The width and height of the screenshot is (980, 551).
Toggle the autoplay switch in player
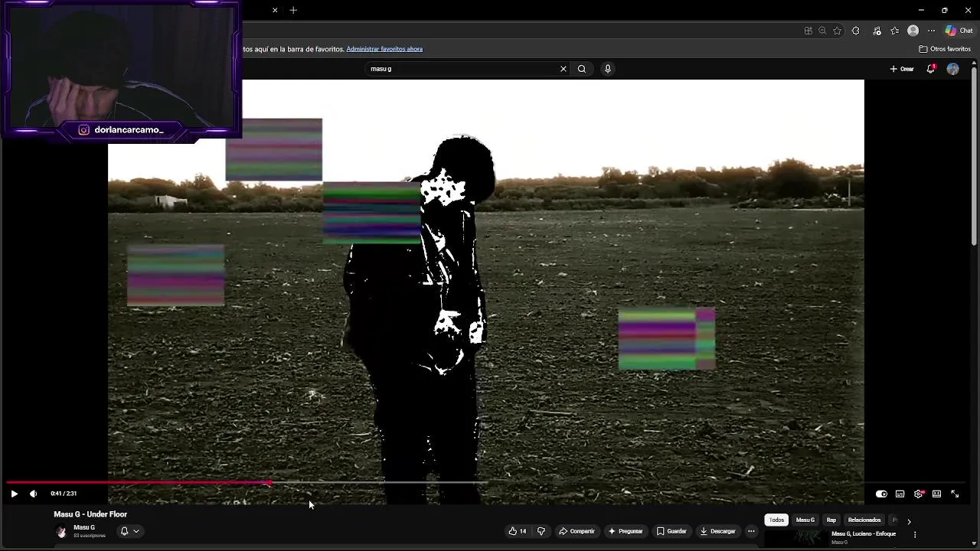[x=881, y=494]
